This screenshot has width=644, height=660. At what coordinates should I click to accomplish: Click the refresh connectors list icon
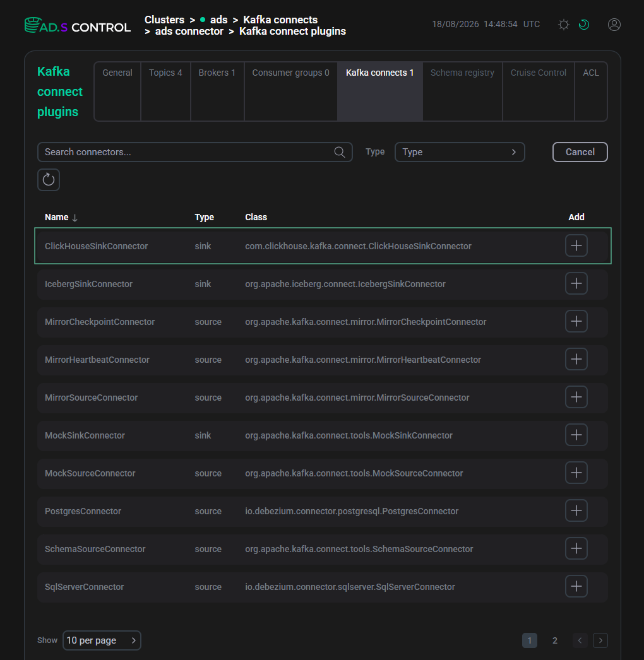[x=49, y=180]
